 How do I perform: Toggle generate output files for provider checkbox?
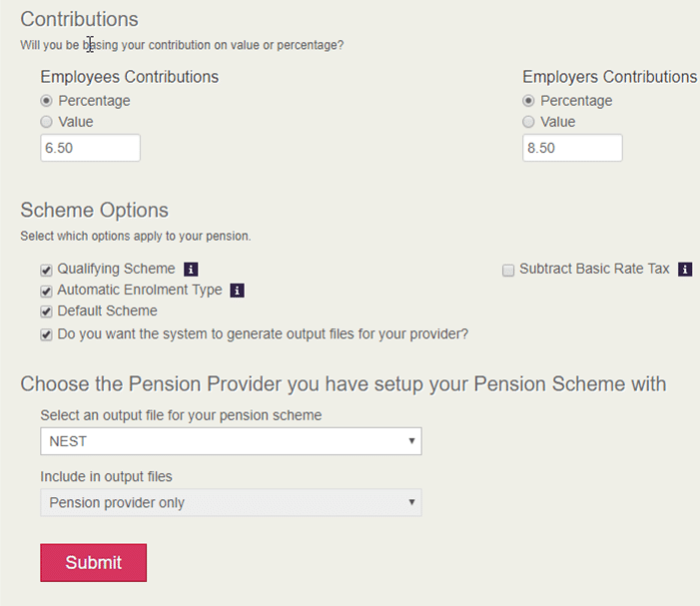46,334
